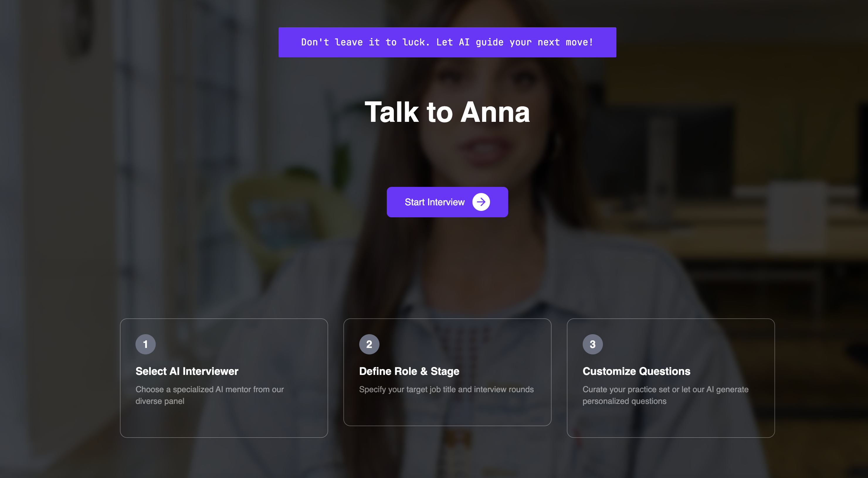Click the Start Interview text label
This screenshot has width=868, height=478.
(x=434, y=202)
